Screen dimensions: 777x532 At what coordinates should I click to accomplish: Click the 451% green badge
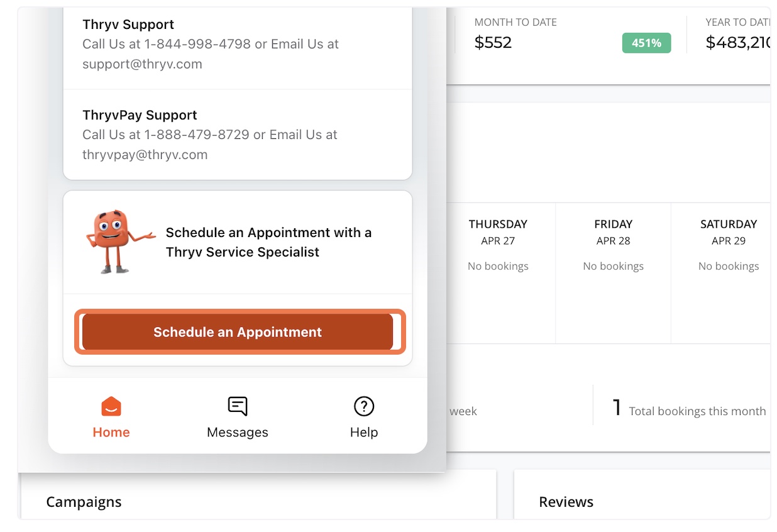click(x=646, y=43)
